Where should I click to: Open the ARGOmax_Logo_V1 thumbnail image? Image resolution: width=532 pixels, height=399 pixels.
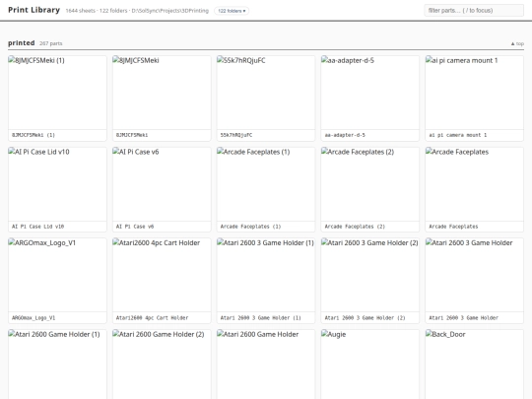tap(57, 275)
